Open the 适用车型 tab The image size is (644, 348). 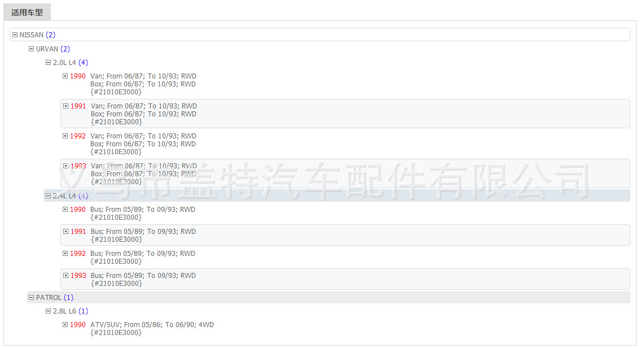tap(27, 12)
